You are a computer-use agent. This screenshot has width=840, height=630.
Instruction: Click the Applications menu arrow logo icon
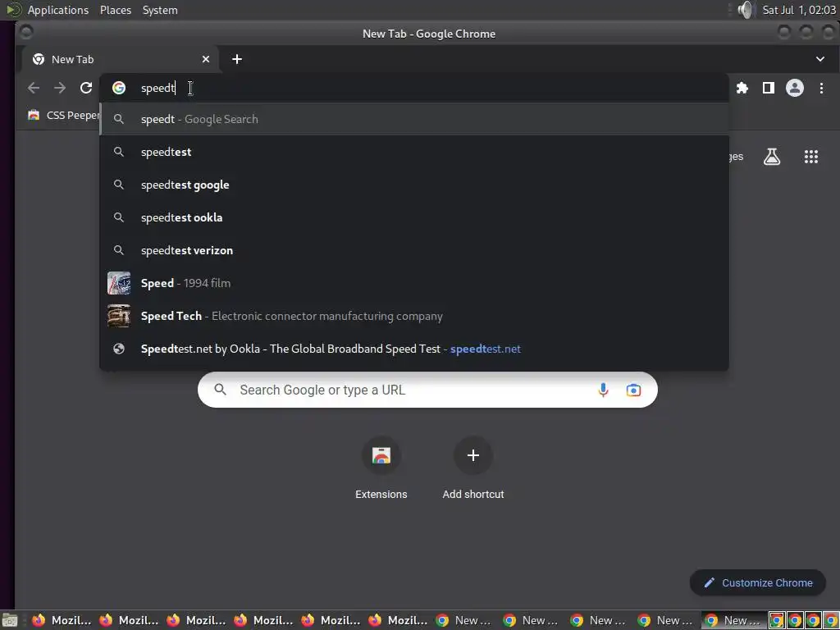point(13,9)
